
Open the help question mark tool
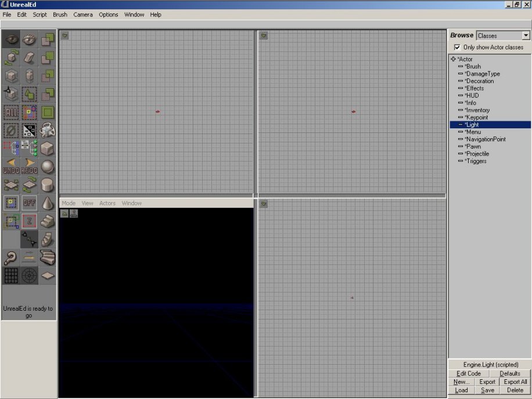coord(11,257)
